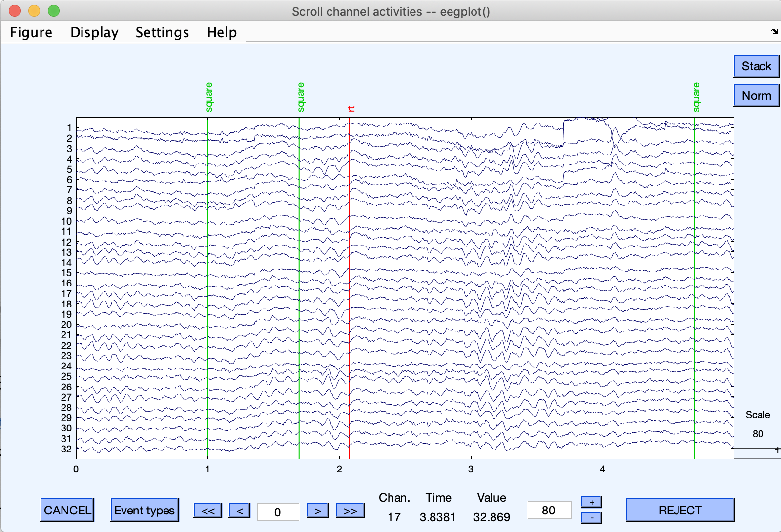Increase amplitude scale with + button
781x532 pixels.
pyautogui.click(x=591, y=502)
